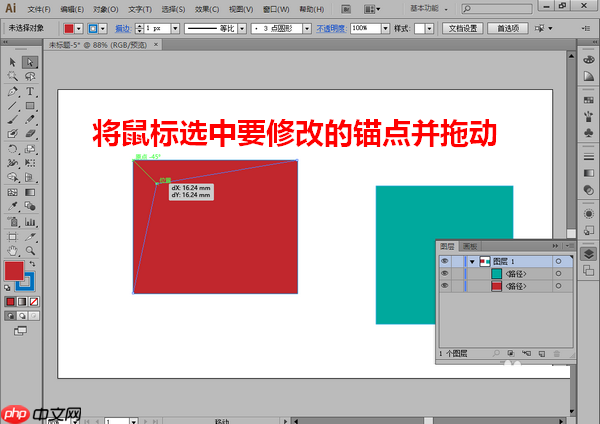Set paint mode to Gradient
The width and height of the screenshot is (600, 424).
(x=22, y=302)
